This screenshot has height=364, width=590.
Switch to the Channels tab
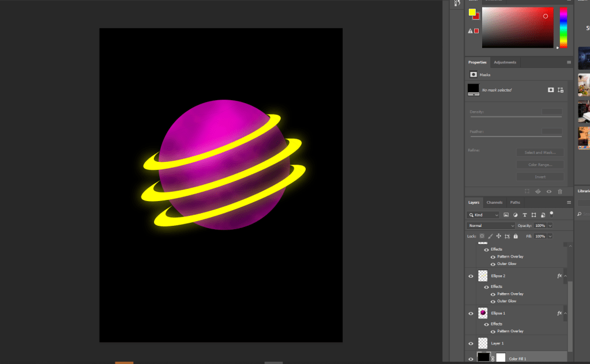click(x=494, y=202)
